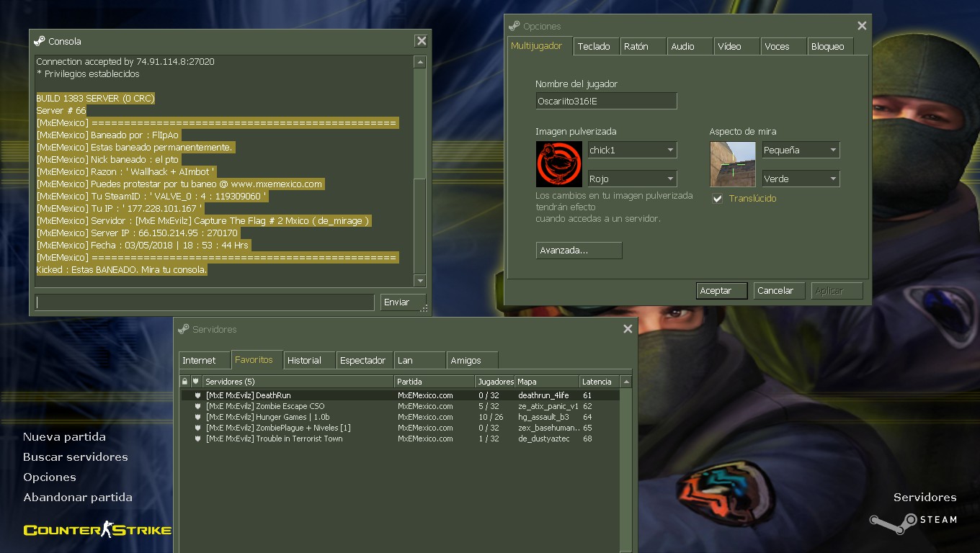This screenshot has height=553, width=980.
Task: Toggle the Translúcido checkbox
Action: pyautogui.click(x=717, y=199)
